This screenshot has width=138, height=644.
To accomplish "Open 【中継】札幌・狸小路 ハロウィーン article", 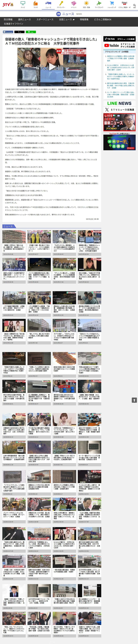I will point(39,243).
